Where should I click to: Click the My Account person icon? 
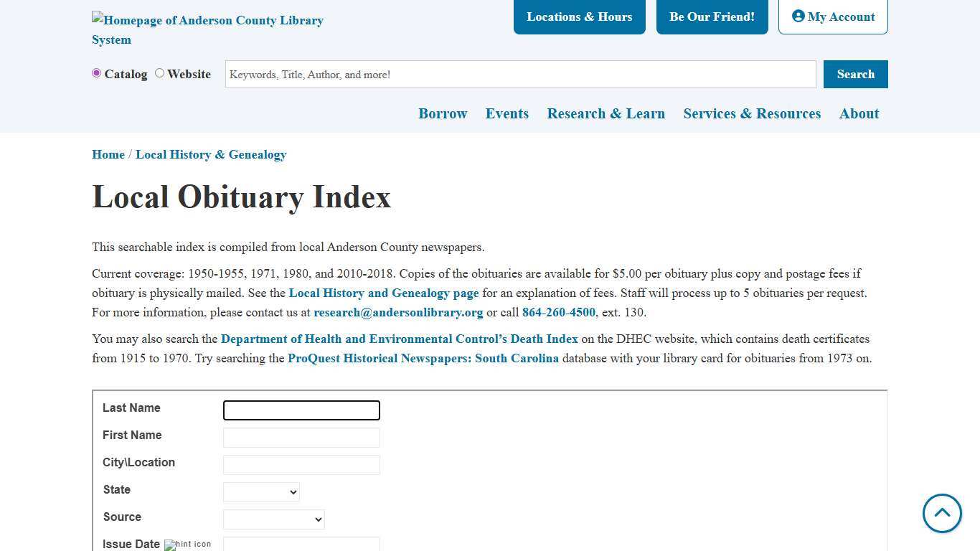(799, 16)
